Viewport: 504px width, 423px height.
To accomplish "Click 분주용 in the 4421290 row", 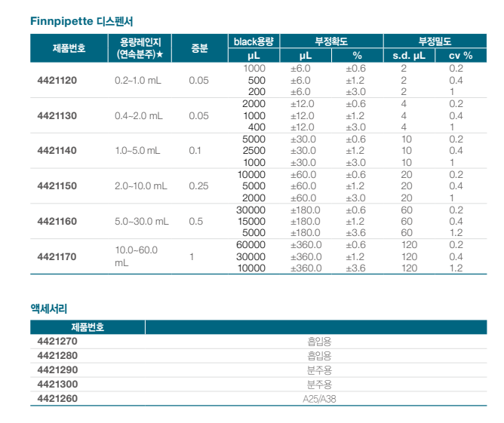I will click(x=319, y=370).
